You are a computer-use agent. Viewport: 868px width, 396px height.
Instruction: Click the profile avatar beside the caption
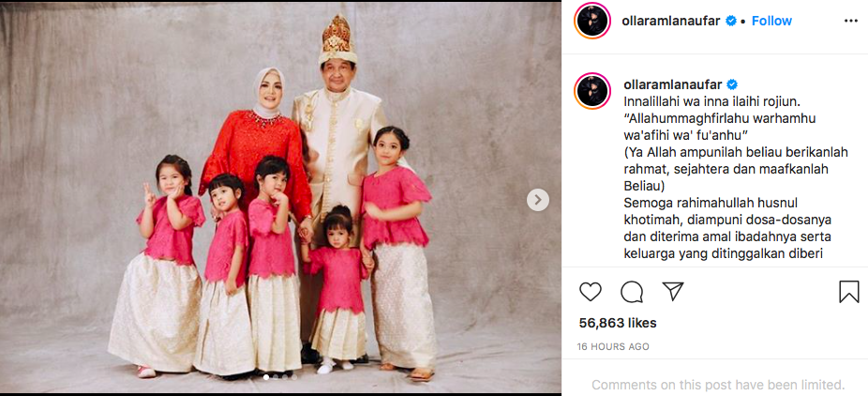point(592,91)
